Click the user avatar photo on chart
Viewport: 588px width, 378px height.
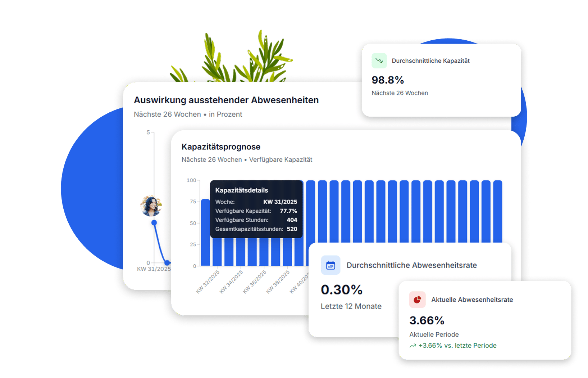point(151,206)
